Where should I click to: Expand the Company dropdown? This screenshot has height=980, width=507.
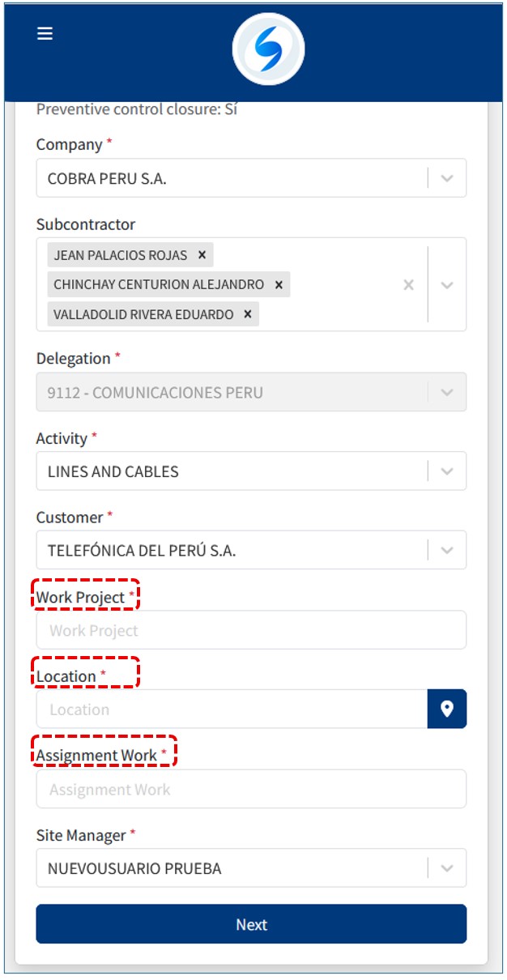pyautogui.click(x=447, y=178)
